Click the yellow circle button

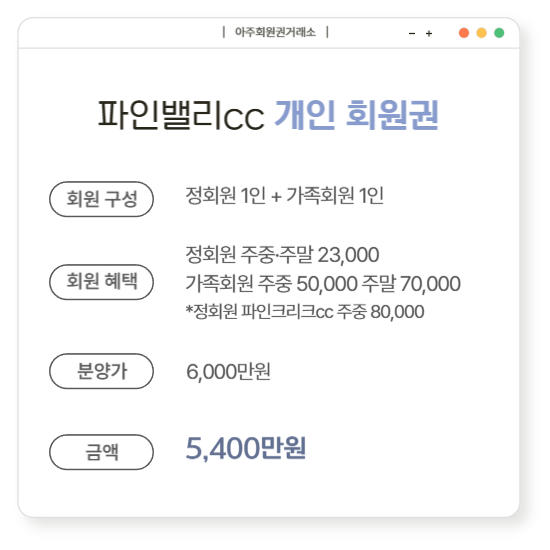(481, 33)
